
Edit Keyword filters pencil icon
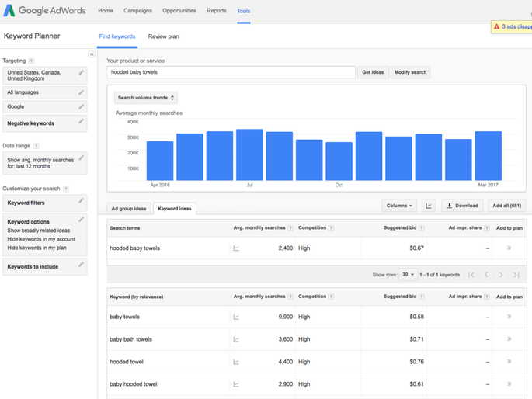tap(81, 202)
